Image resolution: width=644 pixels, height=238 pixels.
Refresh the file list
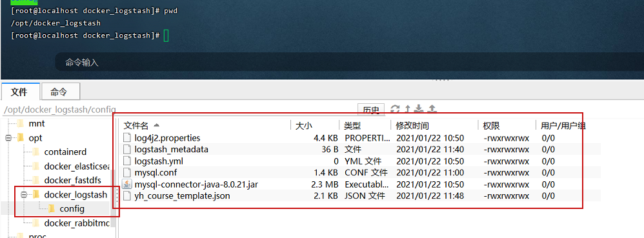click(395, 109)
